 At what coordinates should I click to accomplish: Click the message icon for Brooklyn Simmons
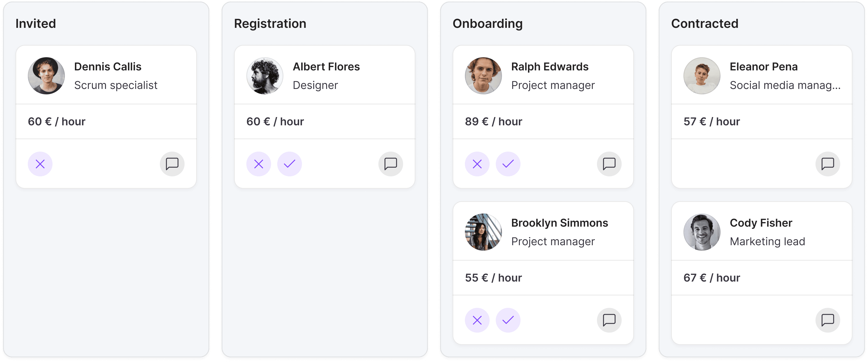[609, 320]
